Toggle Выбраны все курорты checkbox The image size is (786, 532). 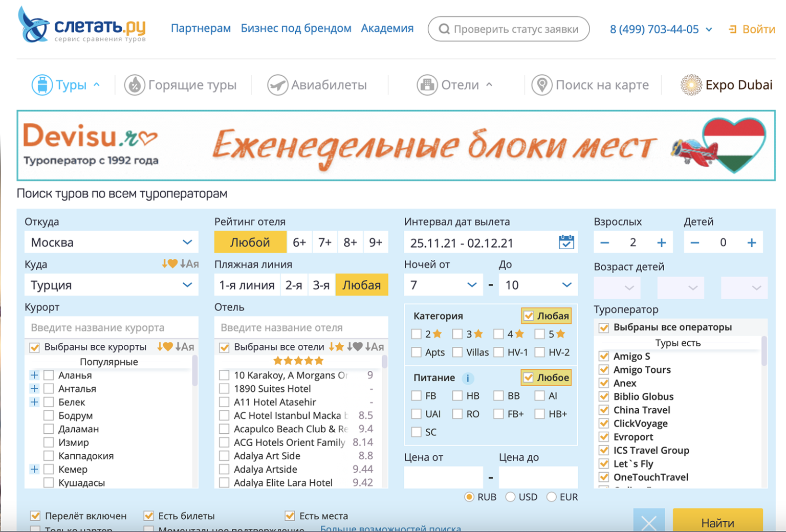click(x=35, y=347)
